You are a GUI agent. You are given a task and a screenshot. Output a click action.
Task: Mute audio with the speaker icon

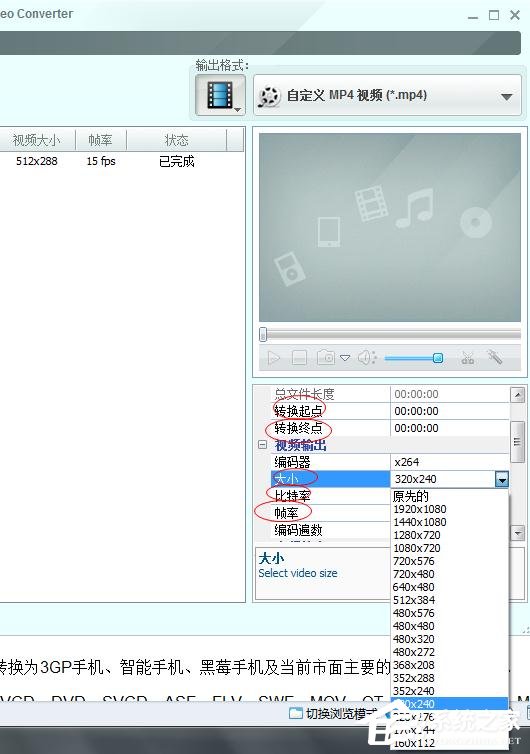point(368,358)
